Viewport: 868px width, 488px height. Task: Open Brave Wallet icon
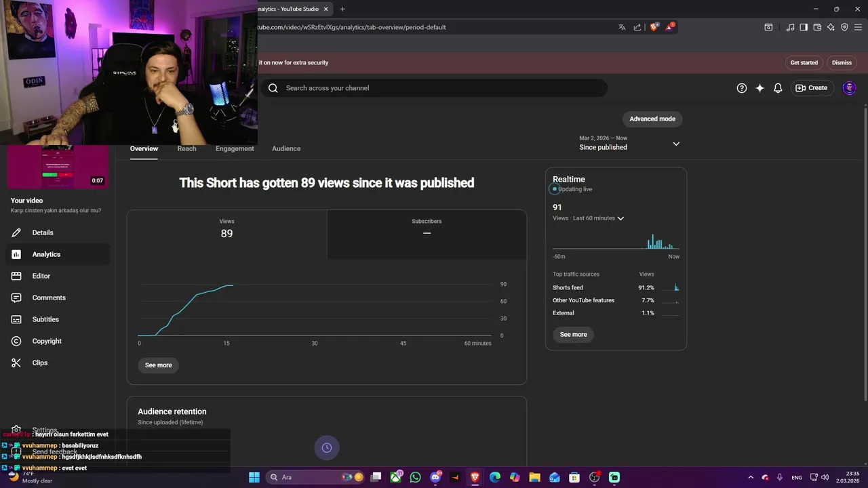(x=817, y=27)
